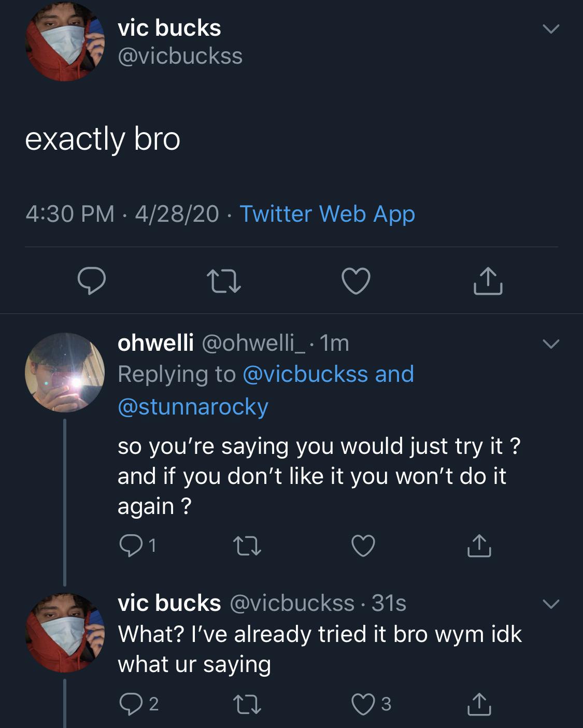Open the @stunnarocky mention link
This screenshot has width=583, height=728.
tap(193, 407)
